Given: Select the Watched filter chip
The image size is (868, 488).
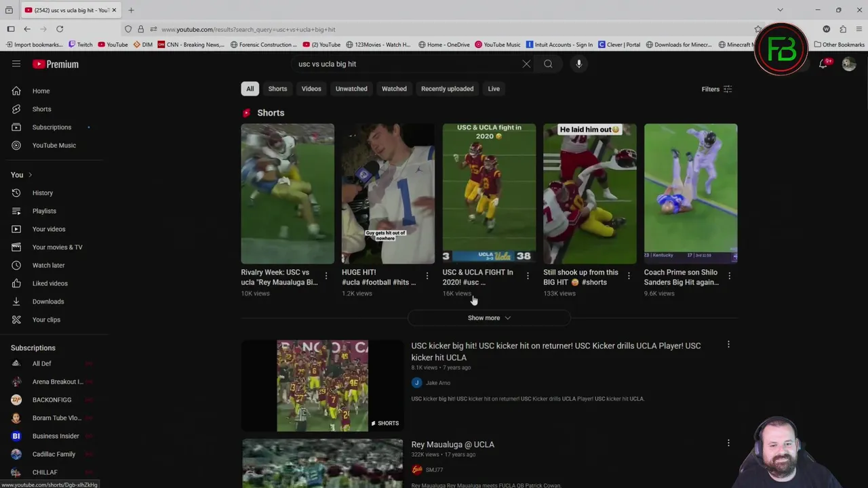Looking at the screenshot, I should pos(394,89).
